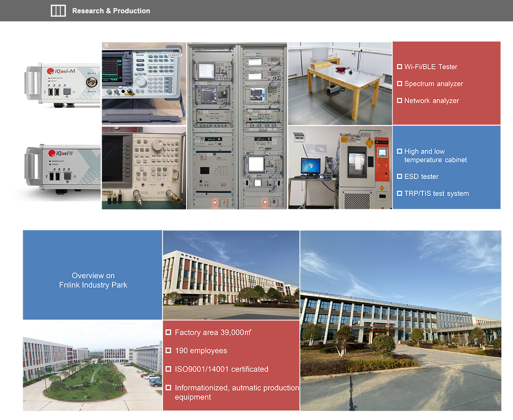Click the Network analyzer label text
Image resolution: width=513 pixels, height=420 pixels.
pos(431,101)
